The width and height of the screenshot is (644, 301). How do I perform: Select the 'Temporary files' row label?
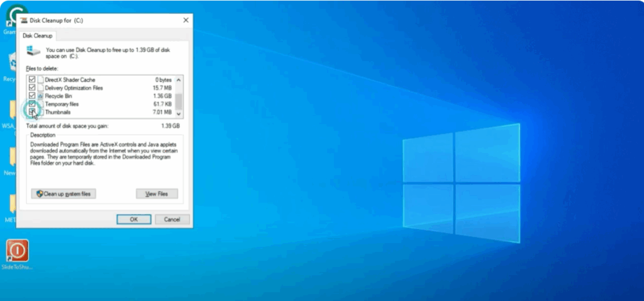[x=62, y=104]
